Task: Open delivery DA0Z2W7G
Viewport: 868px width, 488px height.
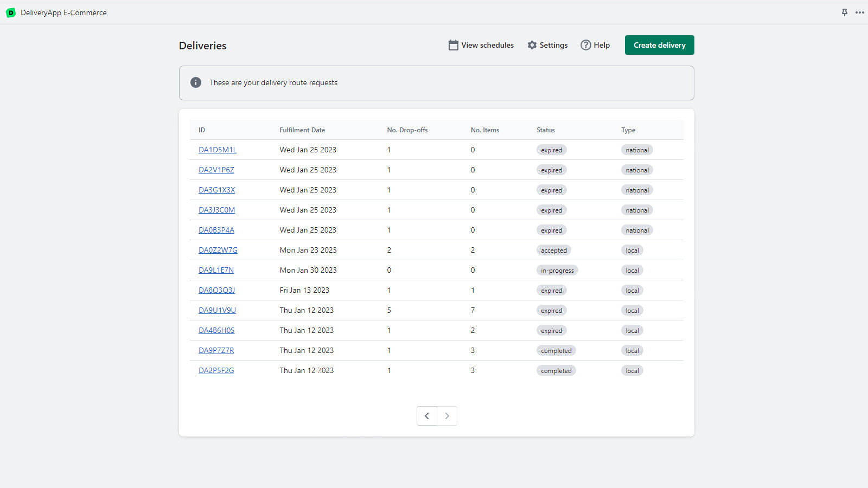Action: [218, 250]
